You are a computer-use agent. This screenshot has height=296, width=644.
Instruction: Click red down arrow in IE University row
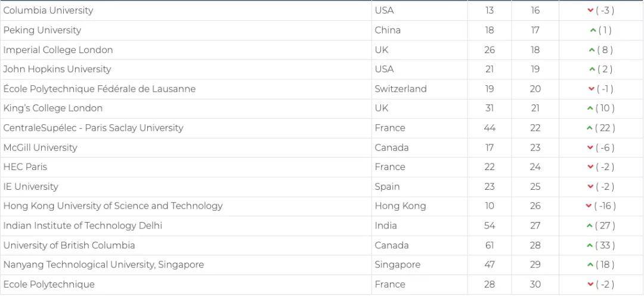[x=590, y=187]
